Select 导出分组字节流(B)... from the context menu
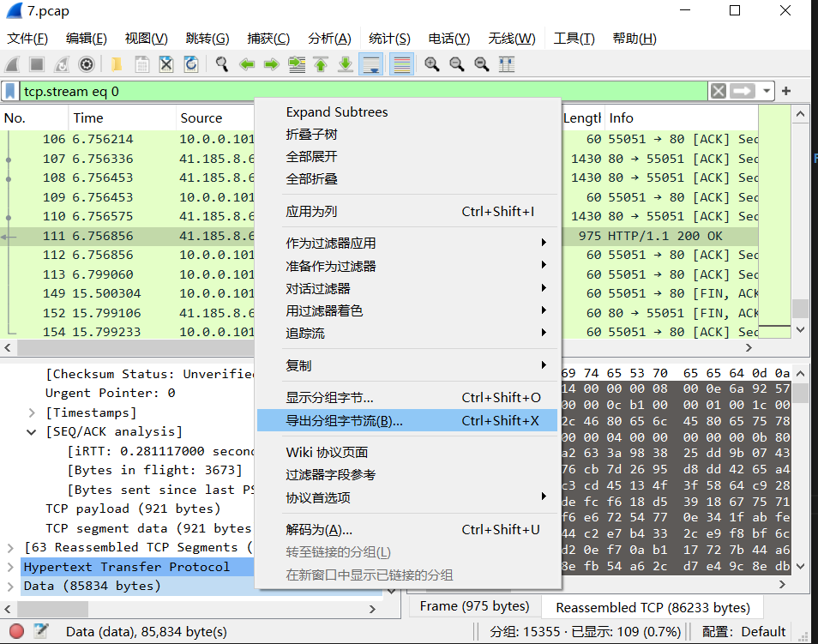The height and width of the screenshot is (644, 818). tap(344, 421)
